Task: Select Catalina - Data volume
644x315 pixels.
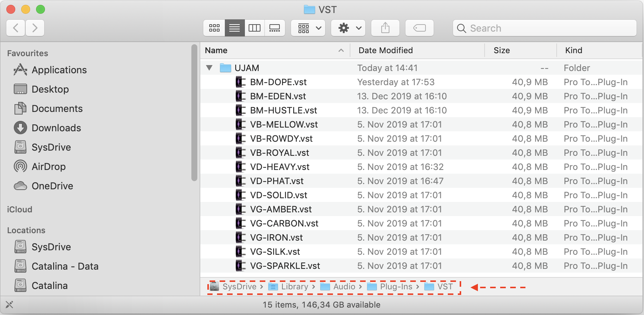Action: [56, 266]
